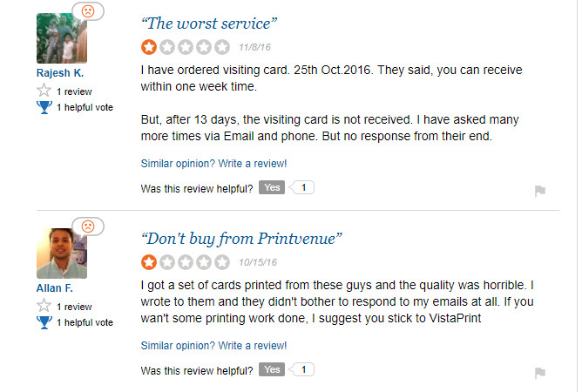
Task: Flag Allan F.'s review as inappropriate
Action: (539, 373)
